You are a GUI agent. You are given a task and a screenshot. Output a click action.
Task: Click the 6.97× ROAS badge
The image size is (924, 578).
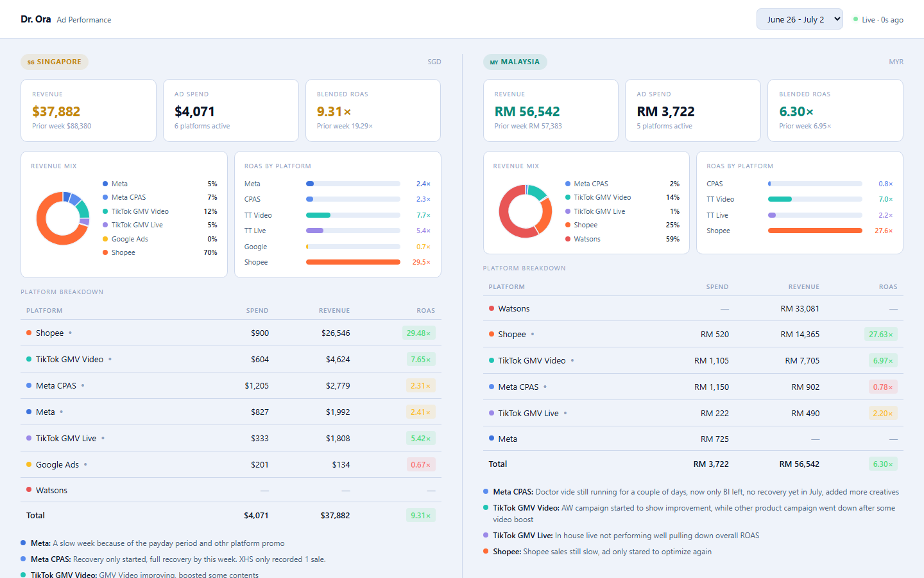tap(884, 360)
